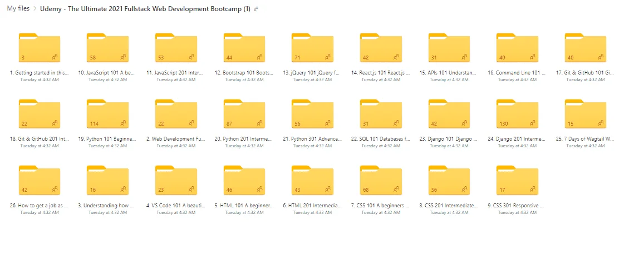Open the 24. Django 201 folder icon
The image size is (644, 254).
pos(517,114)
